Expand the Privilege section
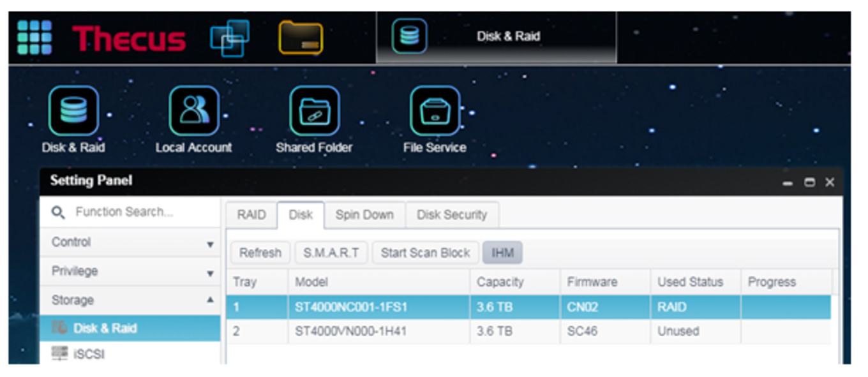Viewport: 868px width, 377px height. pos(130,271)
